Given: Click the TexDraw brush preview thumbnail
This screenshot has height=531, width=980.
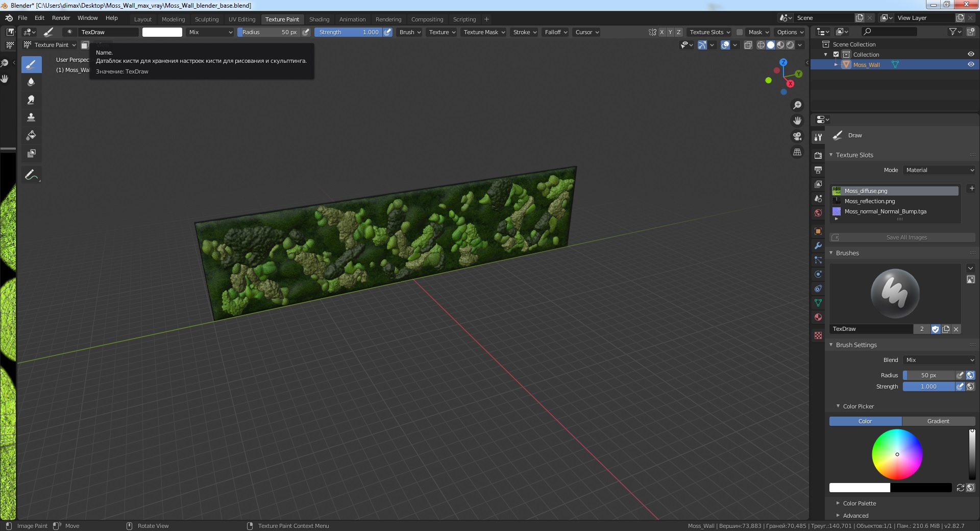Looking at the screenshot, I should point(895,294).
